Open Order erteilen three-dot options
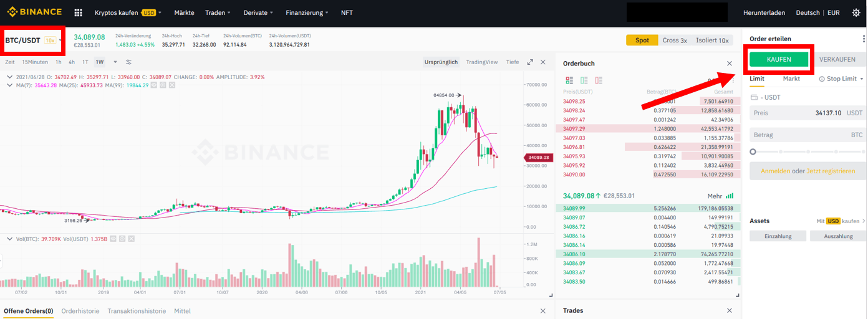The height and width of the screenshot is (326, 868). [x=863, y=39]
